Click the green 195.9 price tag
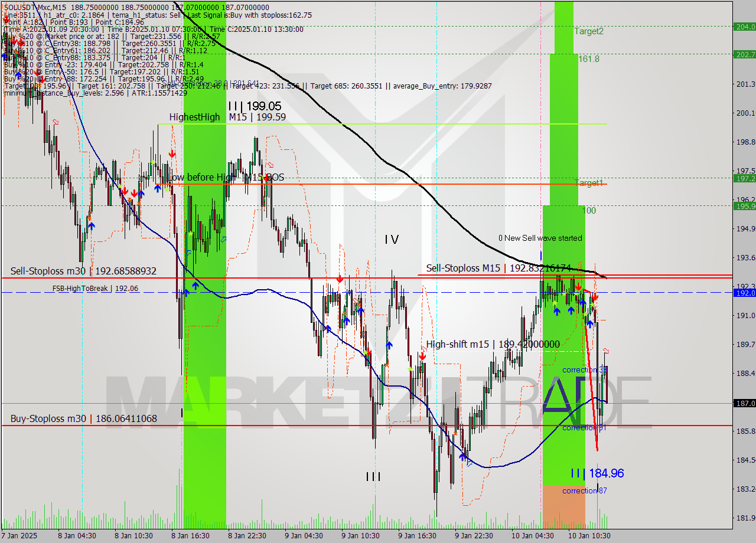 pos(744,206)
